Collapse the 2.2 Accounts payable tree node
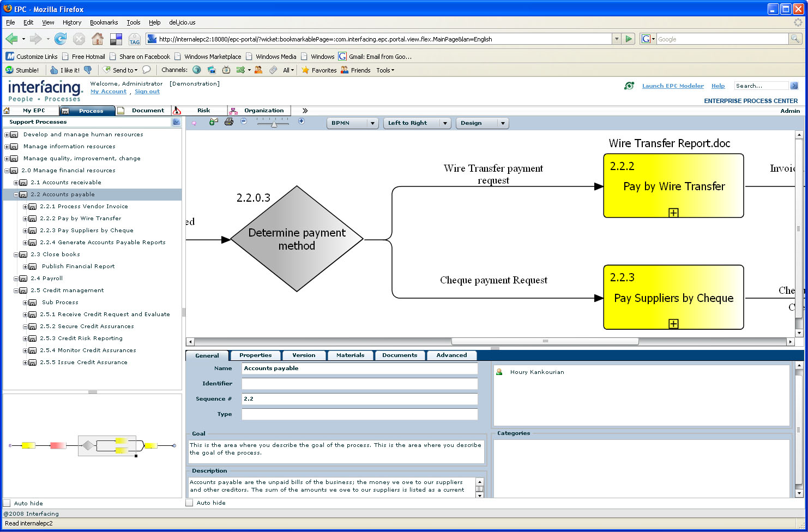 (16, 195)
